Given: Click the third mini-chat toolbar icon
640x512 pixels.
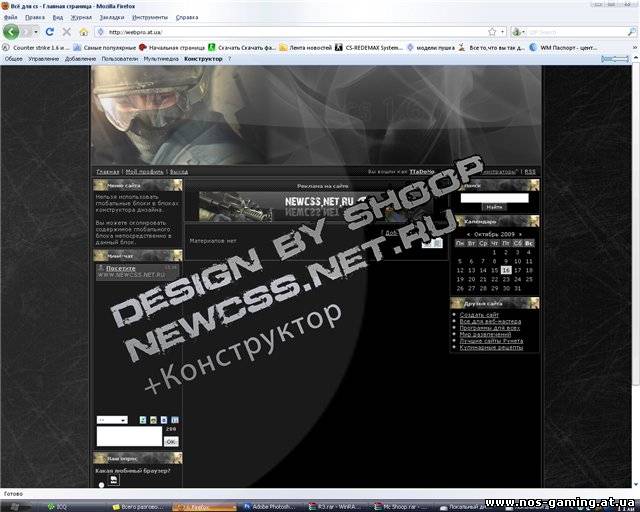Looking at the screenshot, I should (x=164, y=420).
